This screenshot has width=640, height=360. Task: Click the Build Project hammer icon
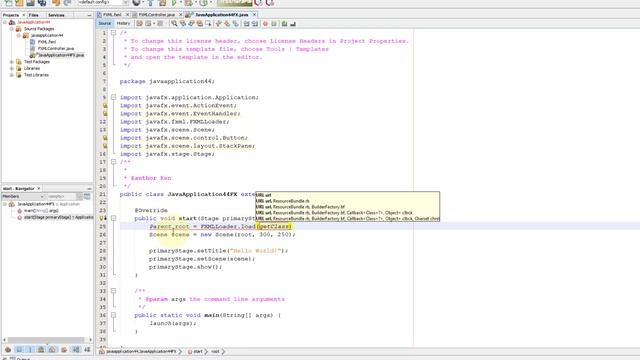(x=151, y=3)
